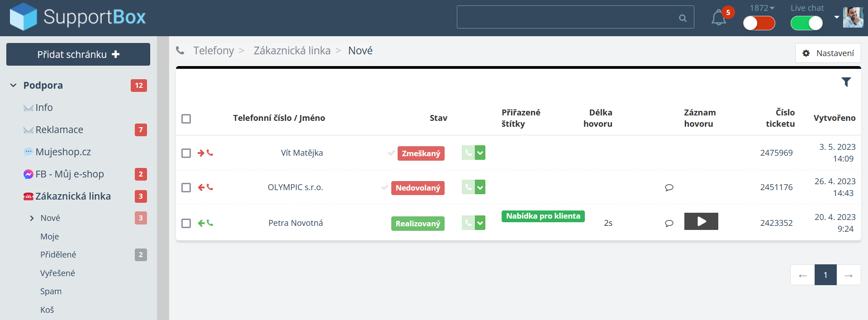
Task: Open the note bubble for Petra Novotná
Action: pos(669,223)
